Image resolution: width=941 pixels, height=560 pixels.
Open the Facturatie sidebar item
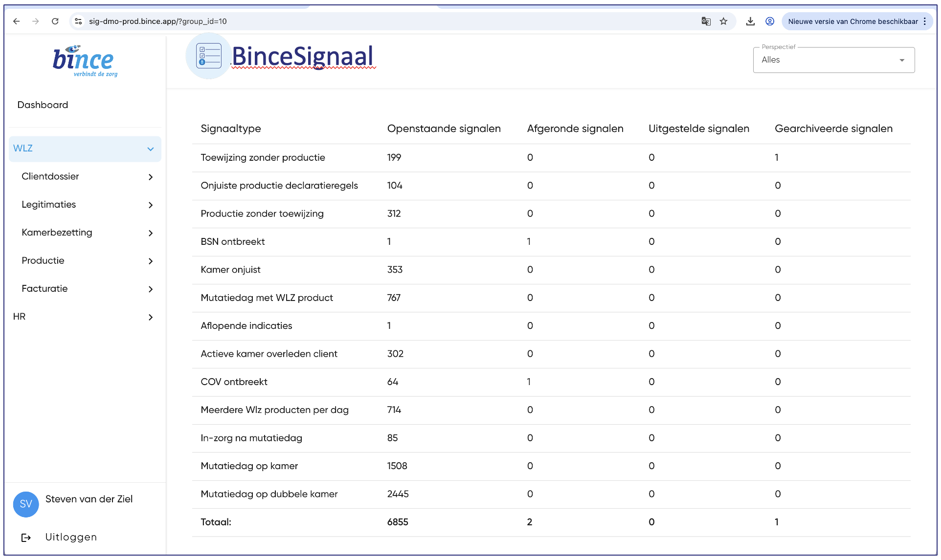[x=45, y=289]
